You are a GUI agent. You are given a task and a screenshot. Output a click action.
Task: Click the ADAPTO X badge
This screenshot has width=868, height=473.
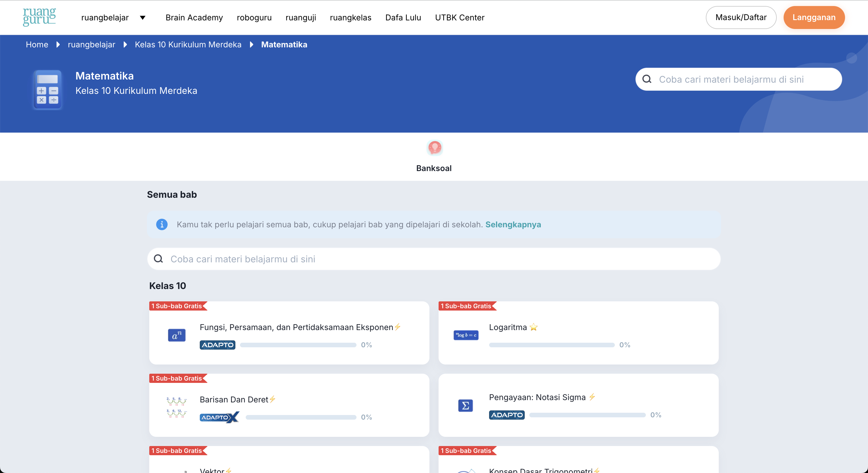219,417
